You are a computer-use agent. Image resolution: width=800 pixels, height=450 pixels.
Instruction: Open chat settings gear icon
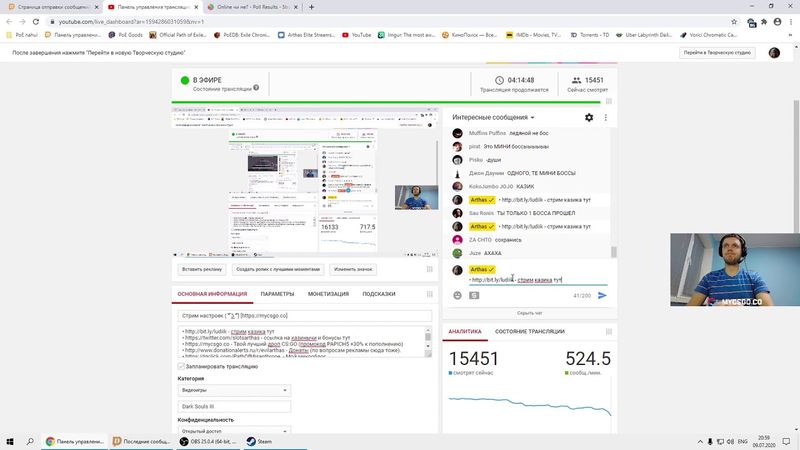tap(589, 118)
